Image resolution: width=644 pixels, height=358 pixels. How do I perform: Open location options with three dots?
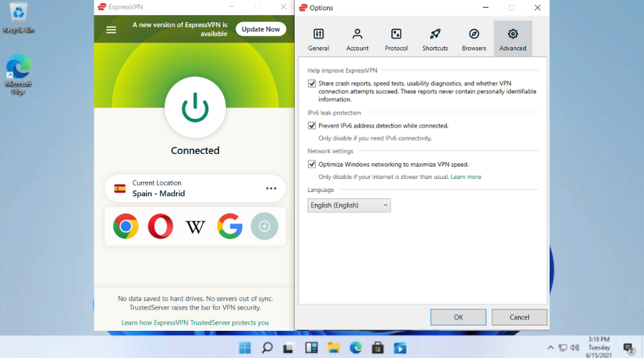pyautogui.click(x=271, y=188)
